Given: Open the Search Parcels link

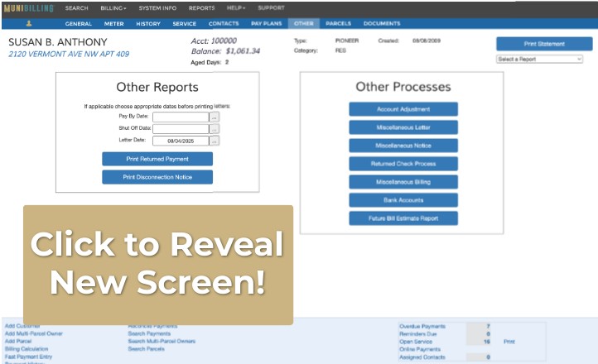Looking at the screenshot, I should click(147, 349).
